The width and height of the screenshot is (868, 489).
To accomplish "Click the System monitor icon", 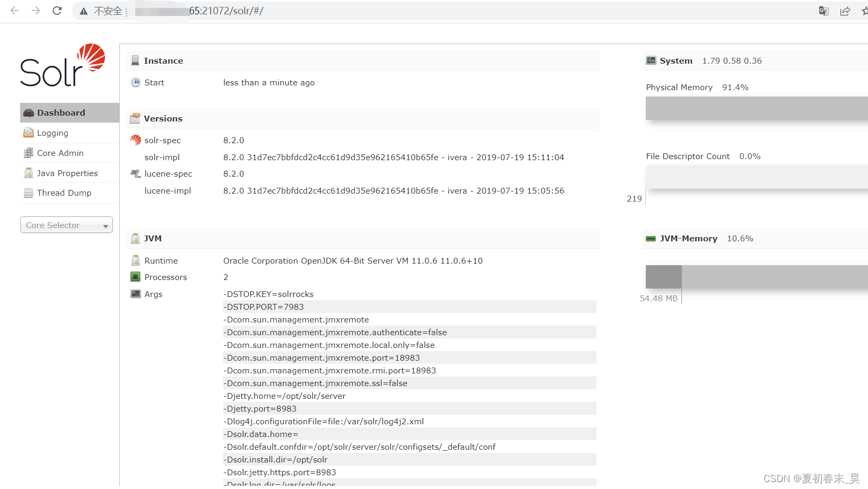I will pos(651,60).
